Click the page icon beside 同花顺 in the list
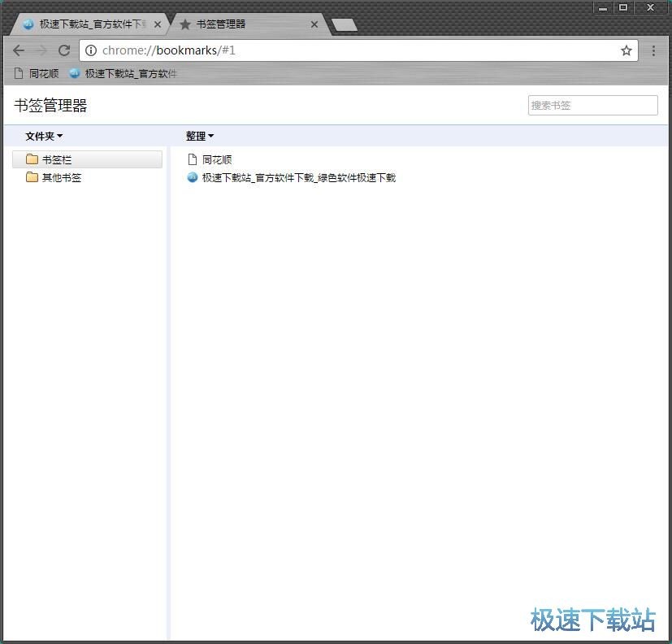The width and height of the screenshot is (672, 644). pos(193,159)
